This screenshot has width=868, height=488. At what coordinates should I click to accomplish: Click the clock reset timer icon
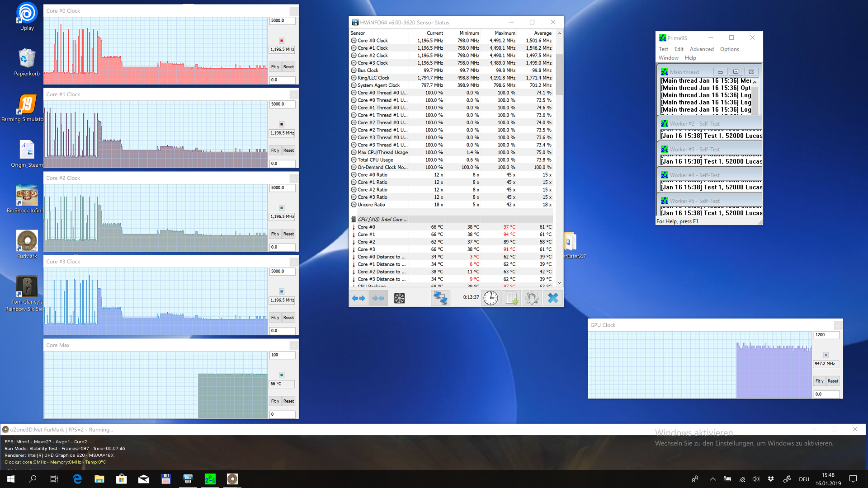click(491, 298)
